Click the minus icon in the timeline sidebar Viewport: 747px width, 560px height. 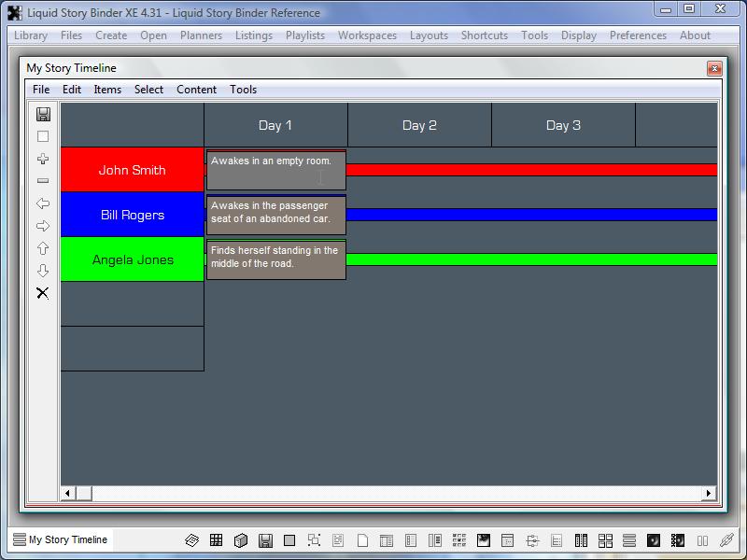pos(43,181)
